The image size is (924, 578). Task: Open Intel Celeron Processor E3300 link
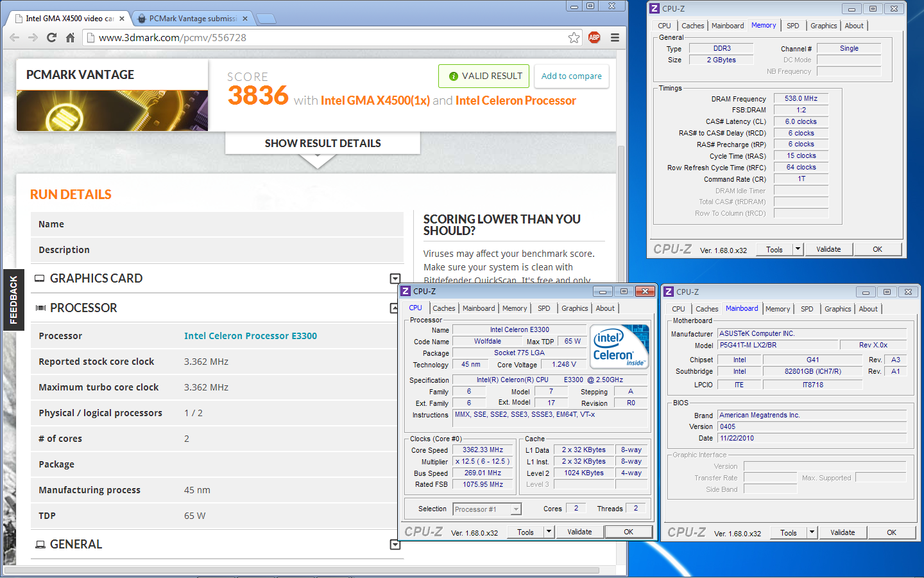(x=250, y=336)
